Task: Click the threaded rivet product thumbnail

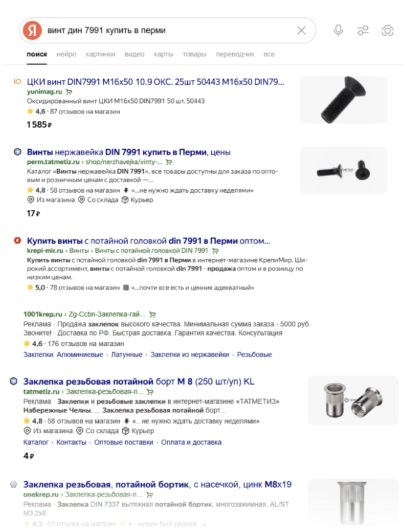Action: click(353, 400)
